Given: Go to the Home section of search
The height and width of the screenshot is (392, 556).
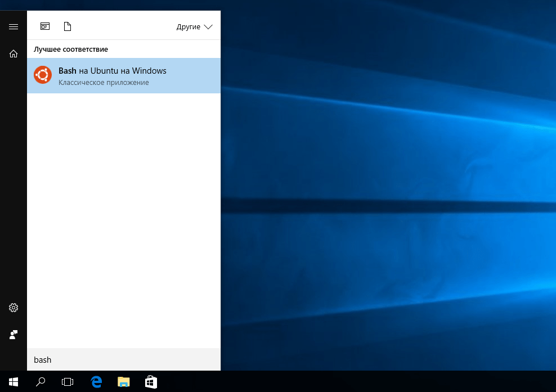Looking at the screenshot, I should coord(14,53).
